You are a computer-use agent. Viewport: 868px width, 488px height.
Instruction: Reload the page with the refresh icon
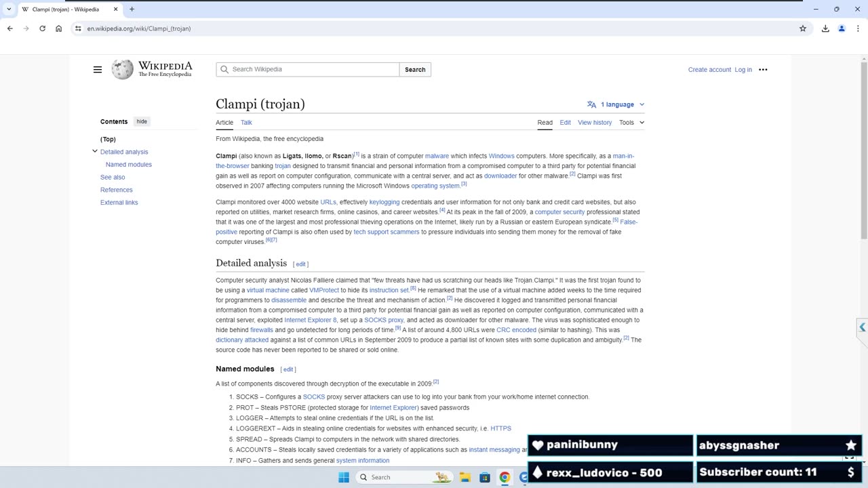pyautogui.click(x=42, y=28)
